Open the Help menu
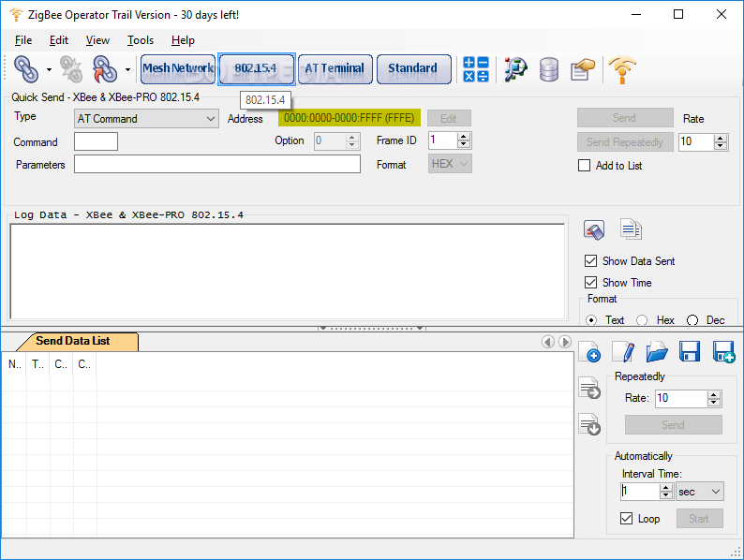This screenshot has width=744, height=560. coord(183,40)
